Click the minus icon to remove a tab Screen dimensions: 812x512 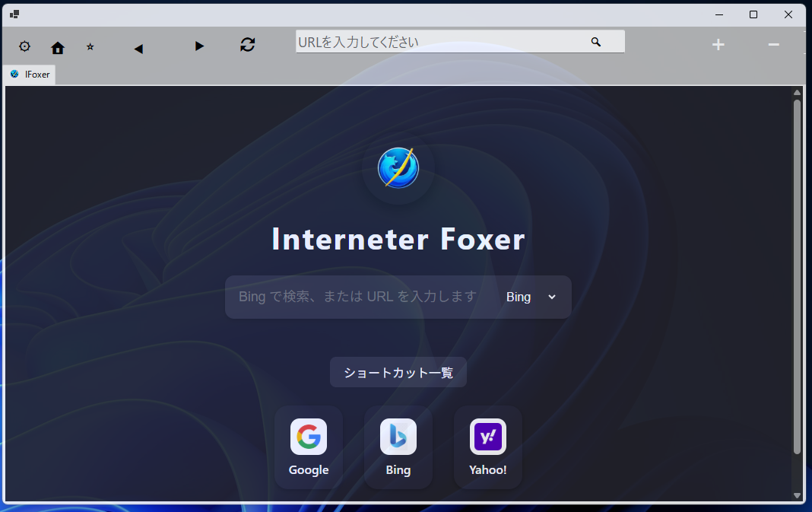point(773,45)
